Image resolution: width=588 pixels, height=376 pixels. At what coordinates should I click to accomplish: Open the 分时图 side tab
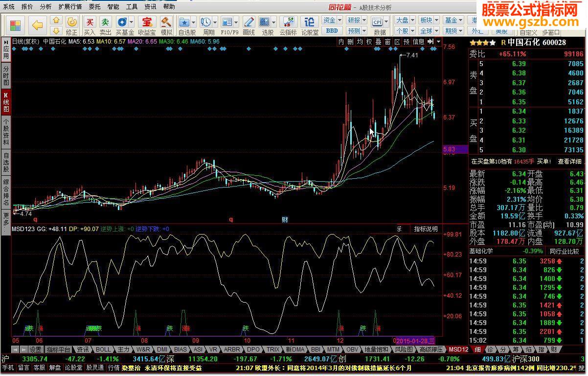(x=6, y=76)
